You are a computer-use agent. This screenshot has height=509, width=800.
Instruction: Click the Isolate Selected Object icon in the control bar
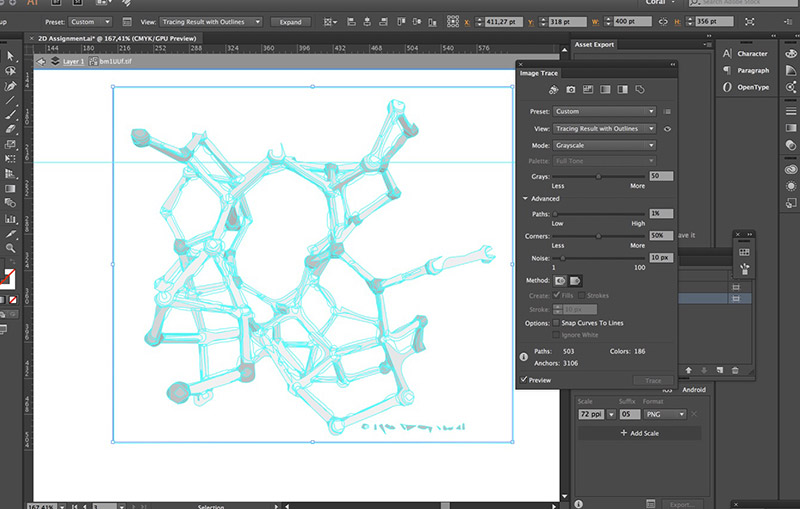tap(749, 22)
